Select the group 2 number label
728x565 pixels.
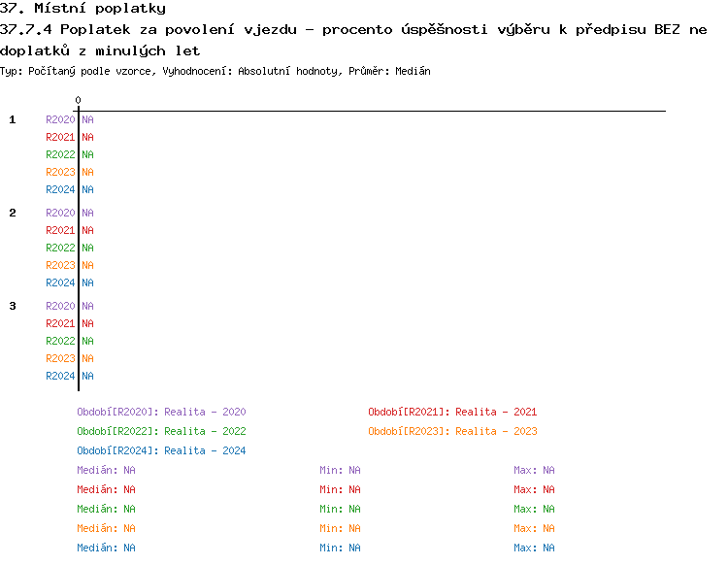[x=13, y=213]
